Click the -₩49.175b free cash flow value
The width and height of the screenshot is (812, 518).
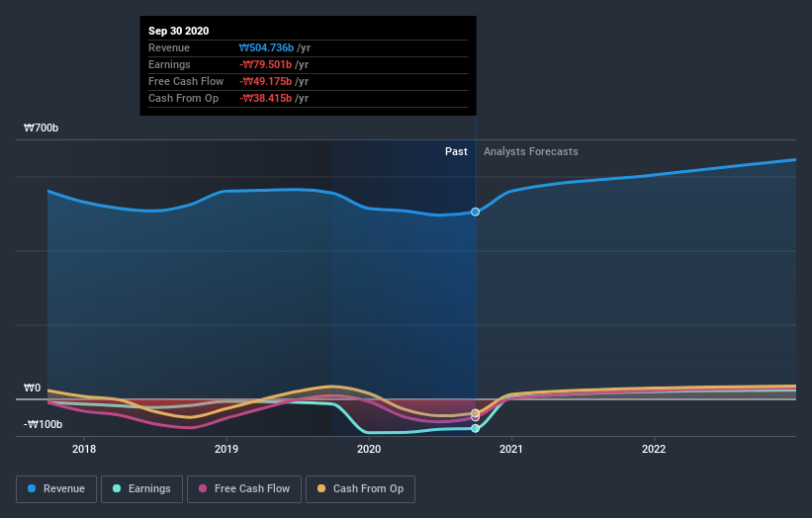(266, 81)
